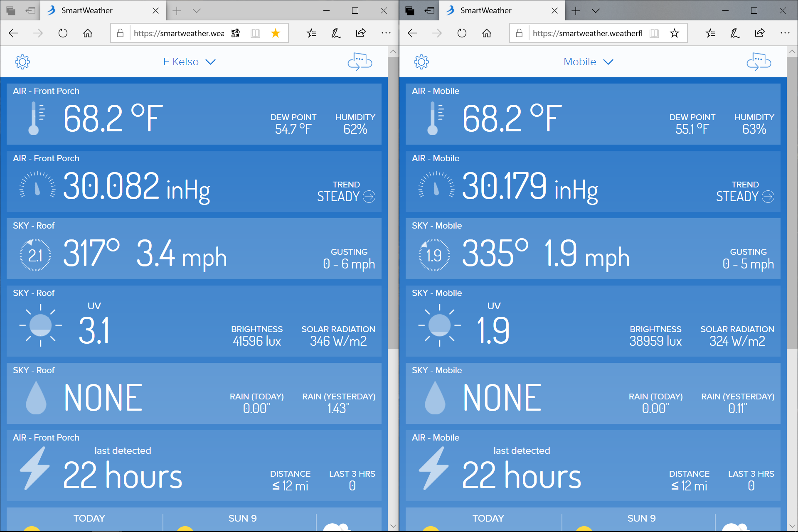Open settings gear in left E Kelso window

[x=22, y=62]
